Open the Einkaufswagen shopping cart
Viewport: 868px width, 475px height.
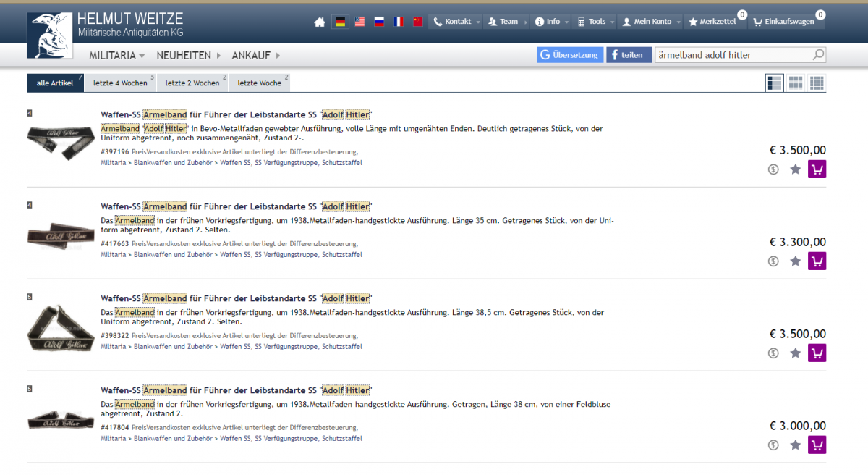(x=787, y=22)
